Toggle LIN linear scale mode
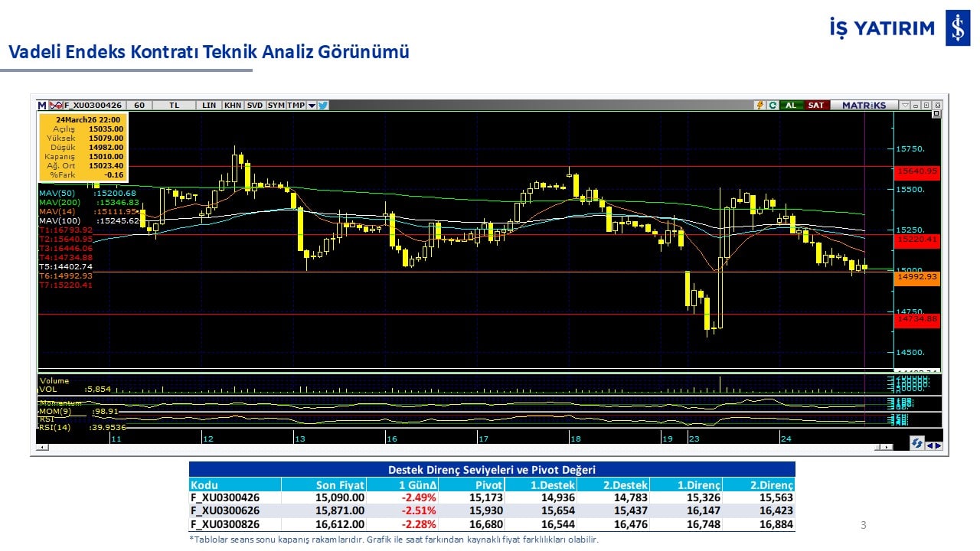Viewport: 980px width, 551px height. pos(209,106)
